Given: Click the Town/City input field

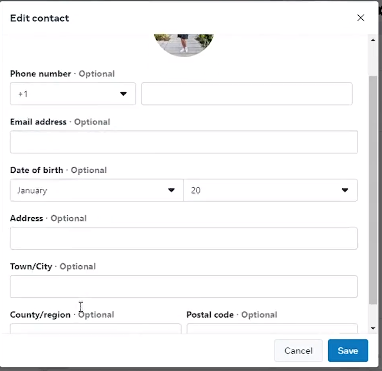Looking at the screenshot, I should 184,286.
